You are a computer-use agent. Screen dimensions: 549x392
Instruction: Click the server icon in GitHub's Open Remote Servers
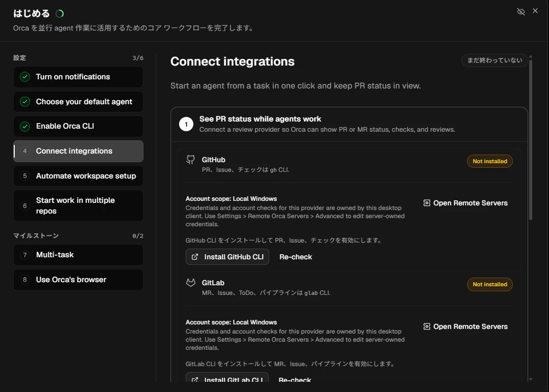tap(426, 203)
